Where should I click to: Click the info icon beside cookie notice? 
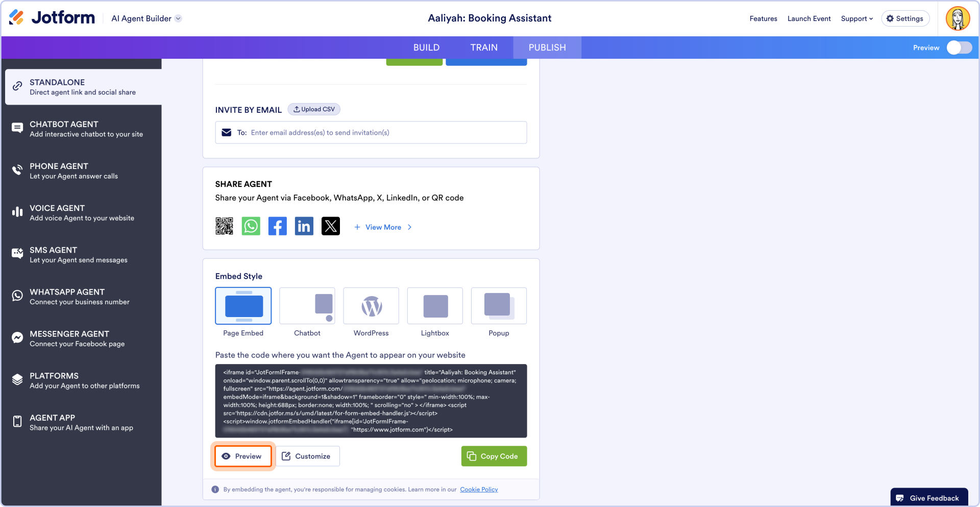pos(215,489)
